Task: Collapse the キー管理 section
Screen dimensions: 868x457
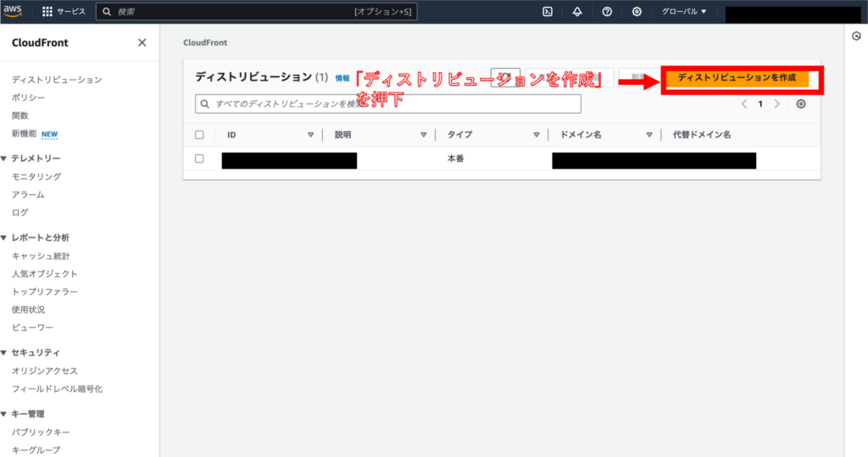Action: (4, 414)
